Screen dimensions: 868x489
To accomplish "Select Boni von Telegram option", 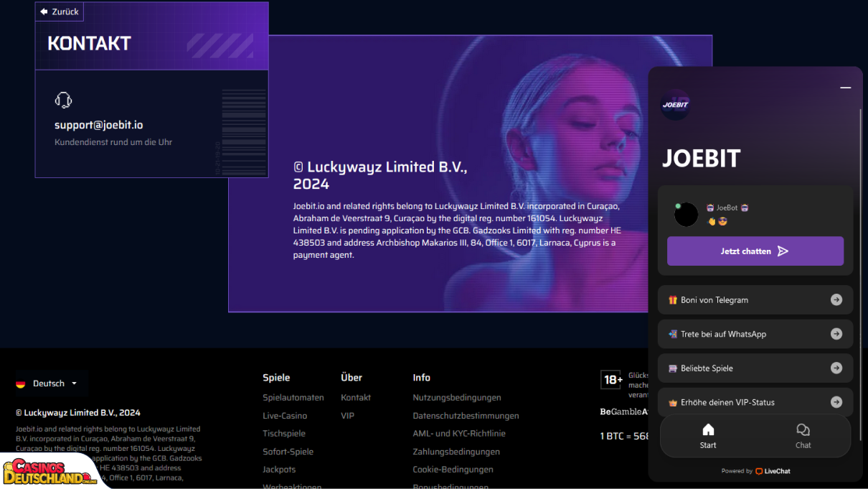I will point(755,300).
